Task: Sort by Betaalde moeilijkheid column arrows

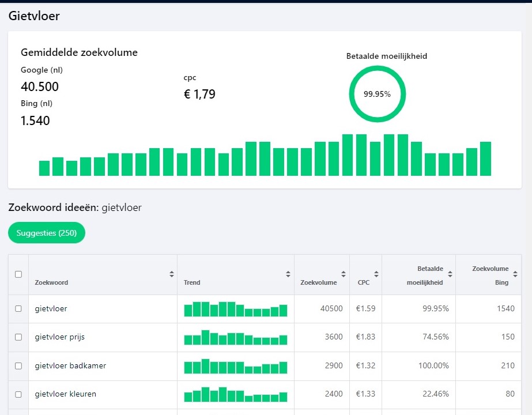Action: click(450, 274)
